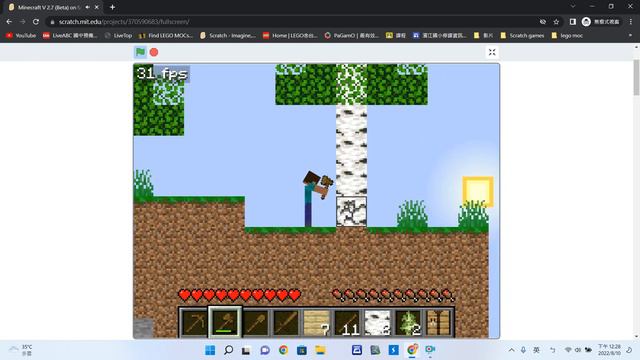This screenshot has width=640, height=360.
Task: Reload the Scratch project page
Action: (36, 22)
